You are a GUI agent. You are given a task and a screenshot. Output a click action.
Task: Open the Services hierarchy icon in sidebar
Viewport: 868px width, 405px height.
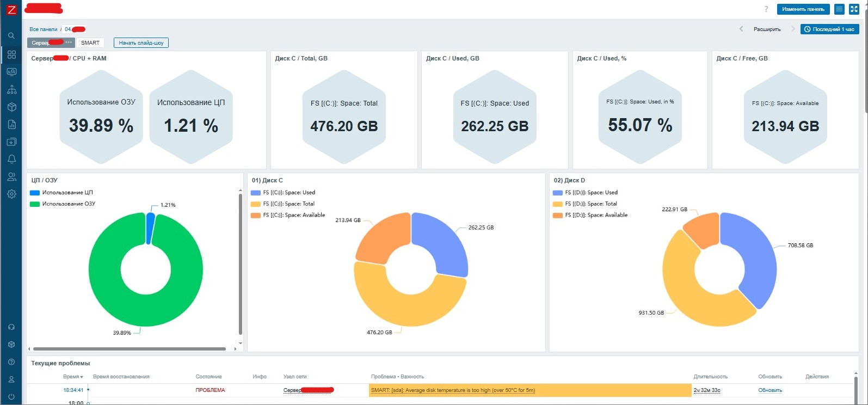tap(11, 90)
